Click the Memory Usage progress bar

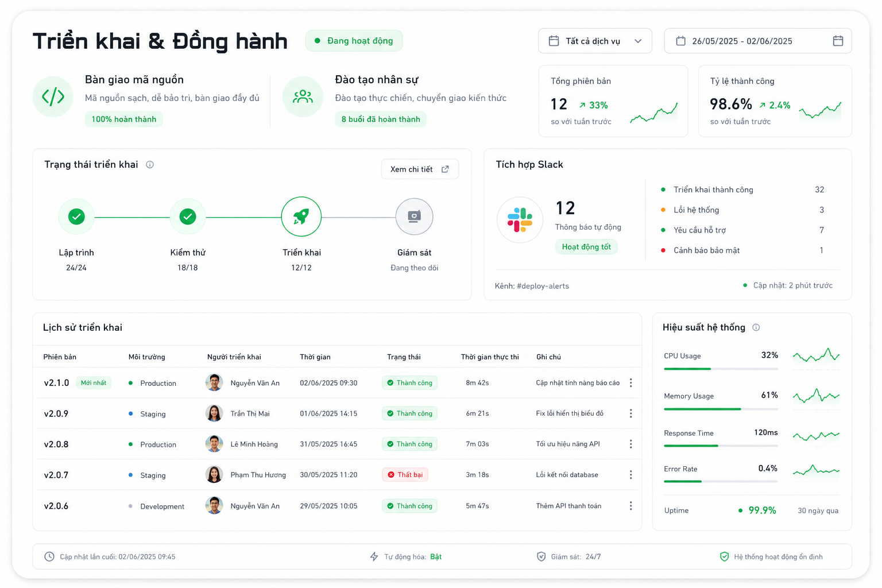tap(721, 409)
